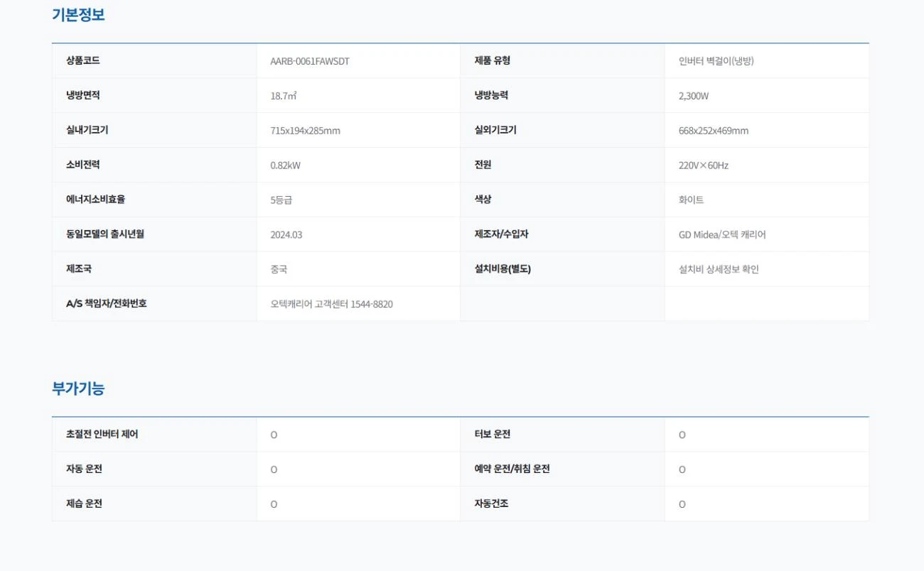Click the '초절전 인버터 제어' feature label
The width and height of the screenshot is (924, 571).
click(102, 434)
